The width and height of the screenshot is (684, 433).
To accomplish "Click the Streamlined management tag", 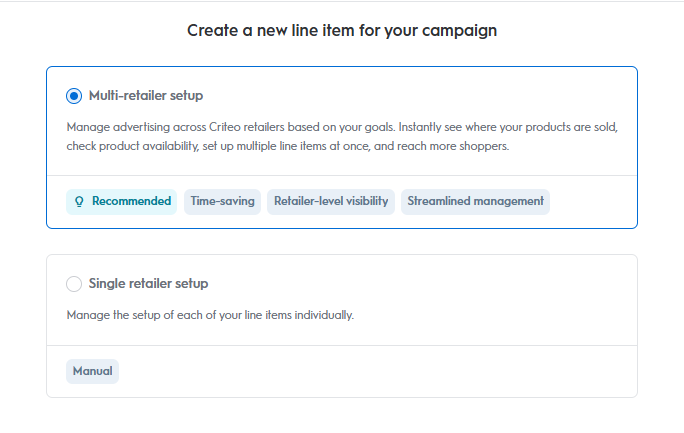I will point(475,201).
